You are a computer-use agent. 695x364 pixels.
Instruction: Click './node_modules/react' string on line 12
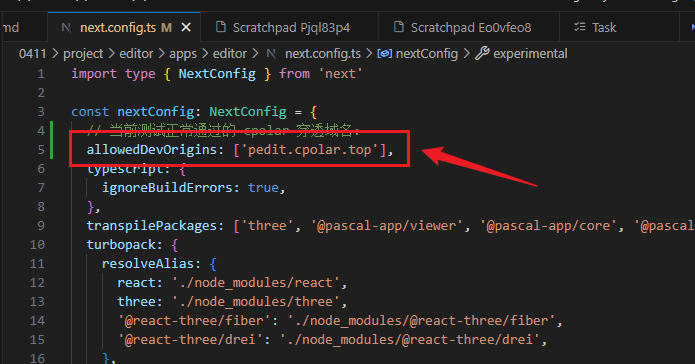click(255, 283)
